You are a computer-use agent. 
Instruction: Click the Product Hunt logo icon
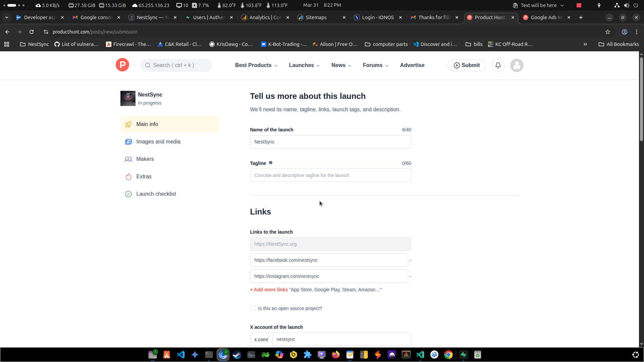[122, 65]
